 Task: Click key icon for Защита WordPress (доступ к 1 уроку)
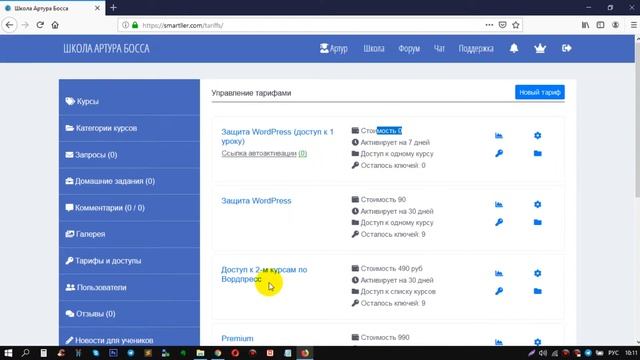(x=499, y=153)
